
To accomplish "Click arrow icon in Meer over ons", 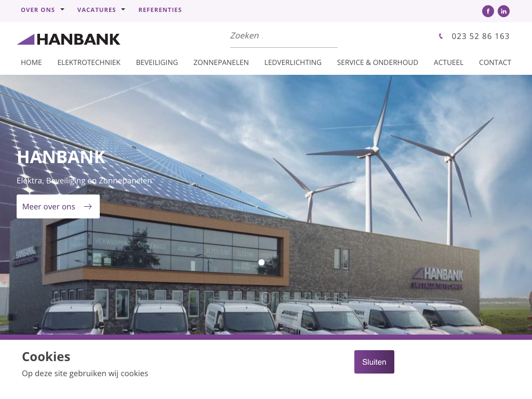I will tap(88, 207).
